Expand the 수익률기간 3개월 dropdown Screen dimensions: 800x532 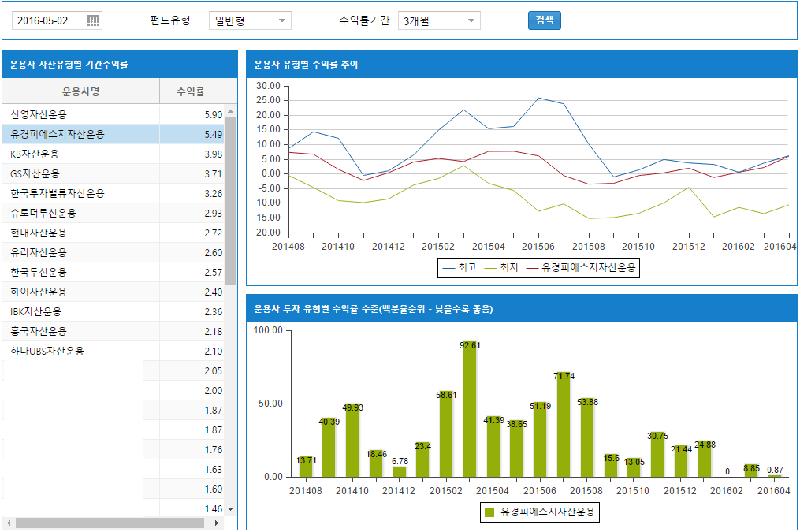tap(439, 21)
